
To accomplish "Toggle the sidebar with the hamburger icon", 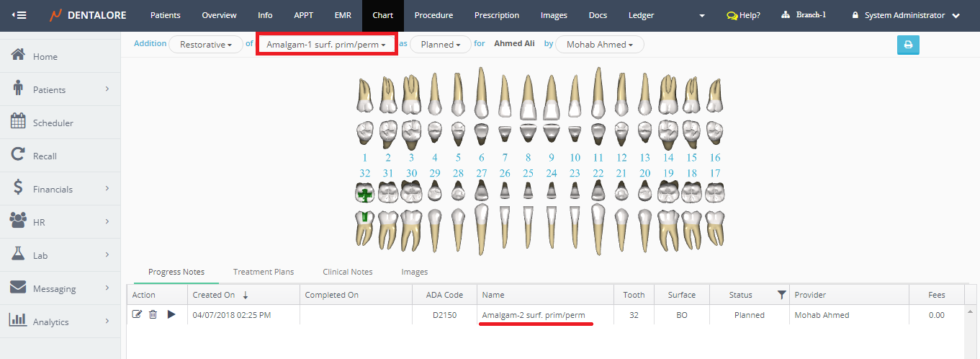I will (x=19, y=15).
